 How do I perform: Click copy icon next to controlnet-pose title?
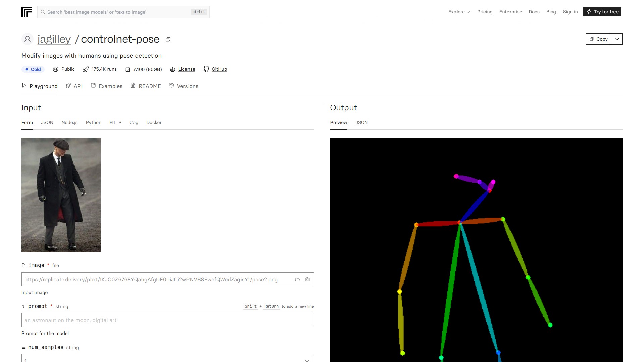(168, 40)
